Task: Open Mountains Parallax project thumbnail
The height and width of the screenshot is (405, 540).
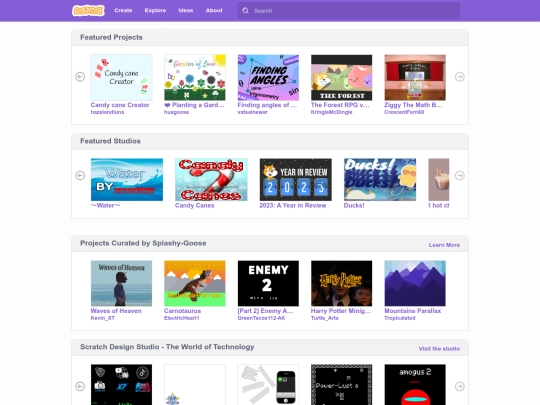Action: click(x=415, y=283)
